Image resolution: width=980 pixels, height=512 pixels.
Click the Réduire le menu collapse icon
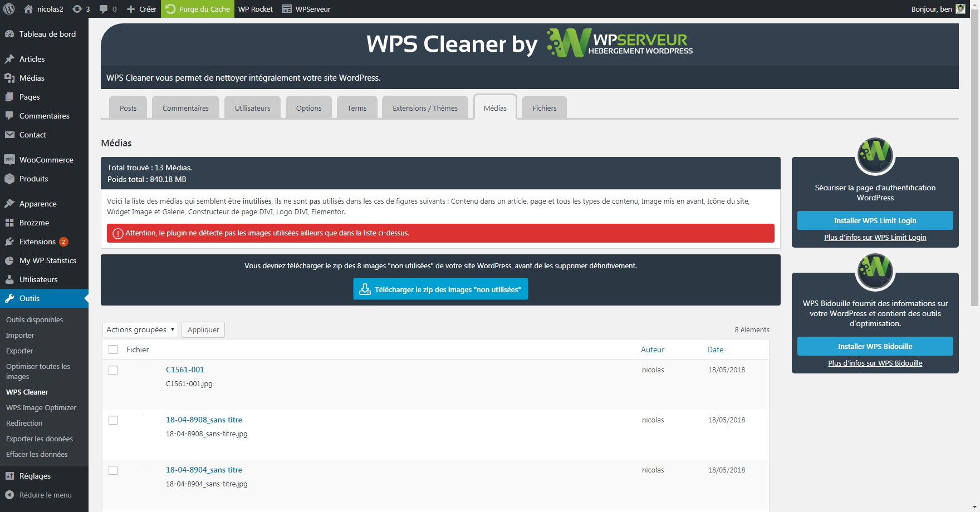pyautogui.click(x=9, y=495)
